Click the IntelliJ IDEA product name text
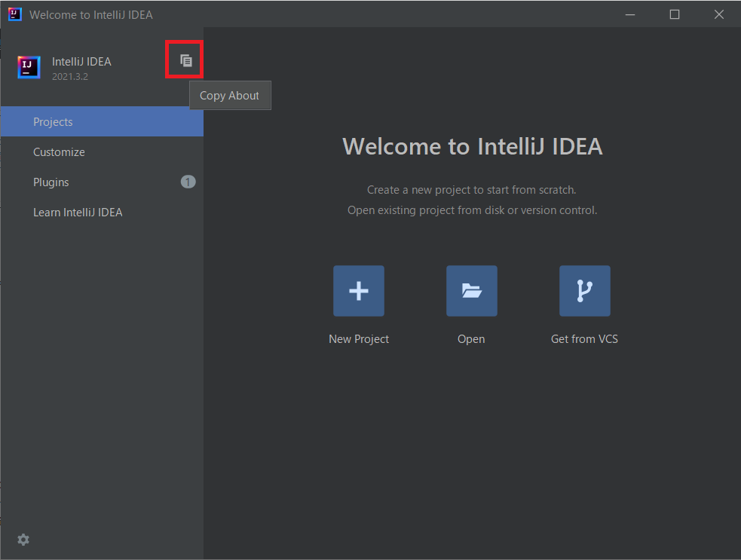 coord(81,62)
